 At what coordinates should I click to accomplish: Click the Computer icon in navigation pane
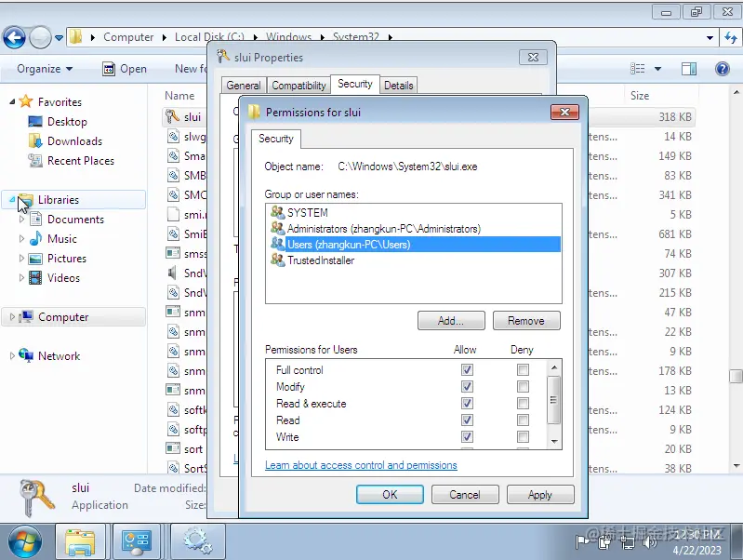(x=26, y=316)
